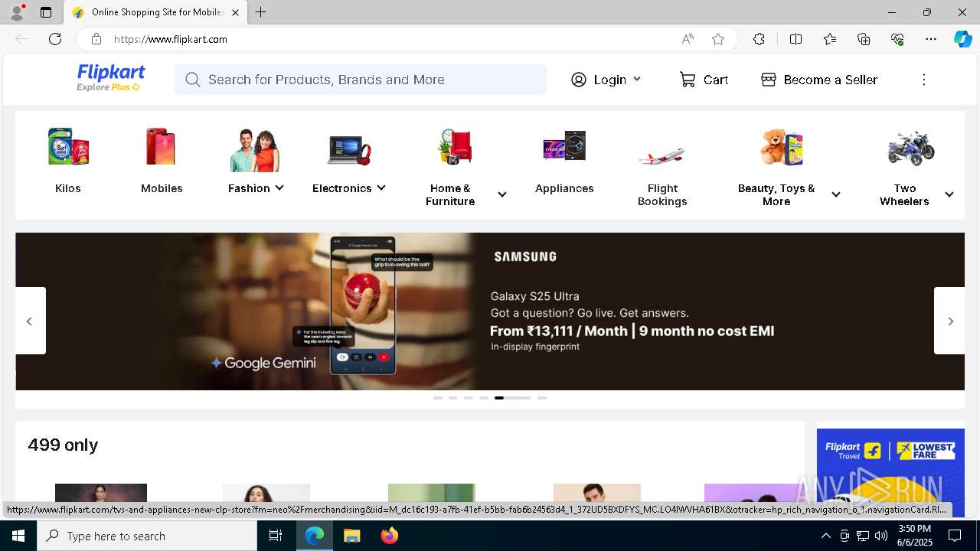Add this page to favorites star
Image resolution: width=980 pixels, height=551 pixels.
click(718, 39)
